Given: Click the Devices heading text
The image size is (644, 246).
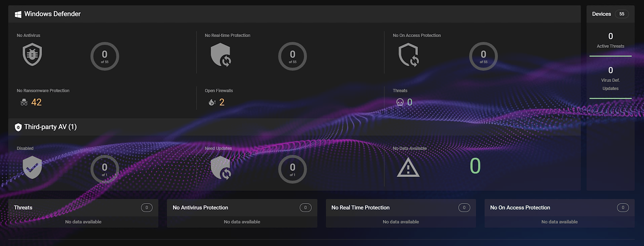Looking at the screenshot, I should pyautogui.click(x=601, y=14).
